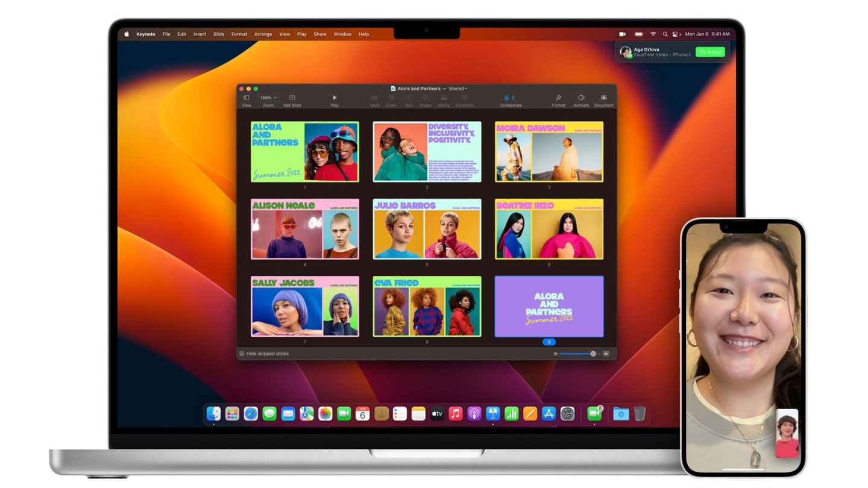Image resolution: width=868 pixels, height=488 pixels.
Task: Enable Do Not Disturb via Control Center icon
Action: pos(675,34)
